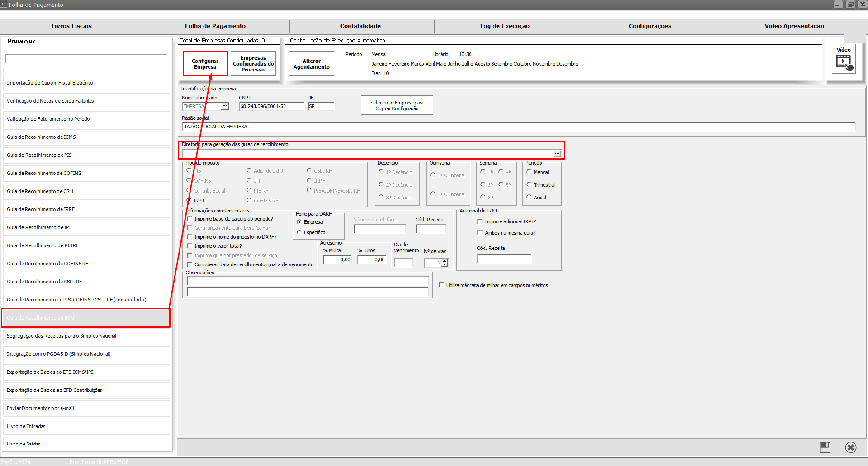Check Imprime o valor total
868x466 pixels.
tap(190, 246)
